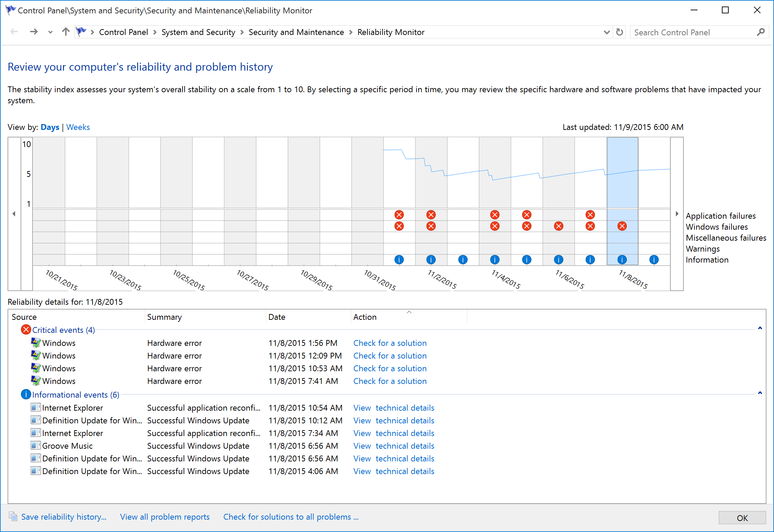Expand the chevron after Security and Maintenance breadcrumb
The height and width of the screenshot is (532, 774).
click(x=351, y=32)
